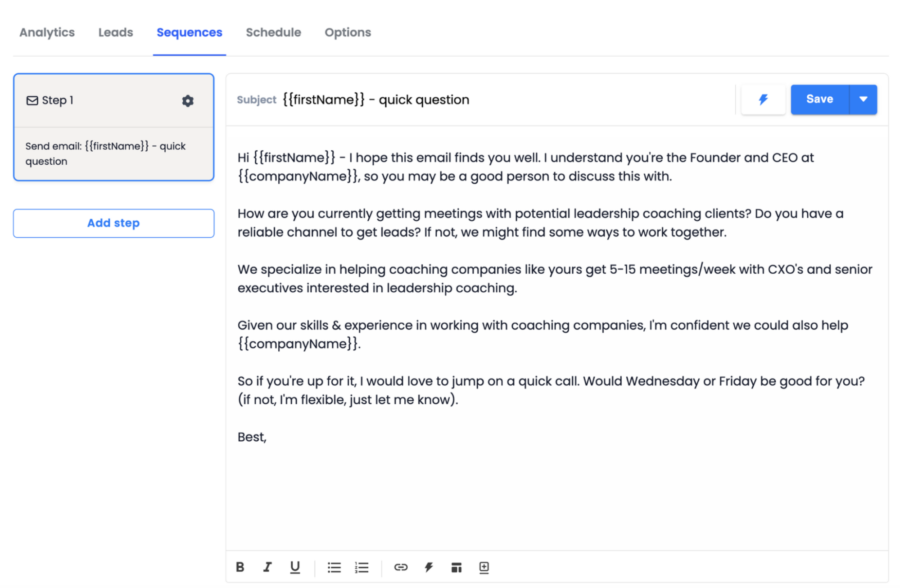
Task: Insert a hyperlink into the email body
Action: pos(401,567)
